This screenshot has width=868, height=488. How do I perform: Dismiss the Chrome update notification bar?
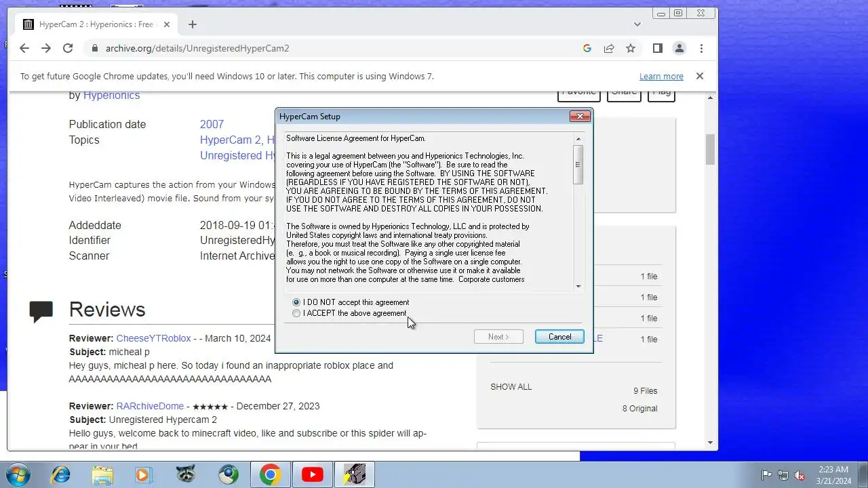[700, 76]
